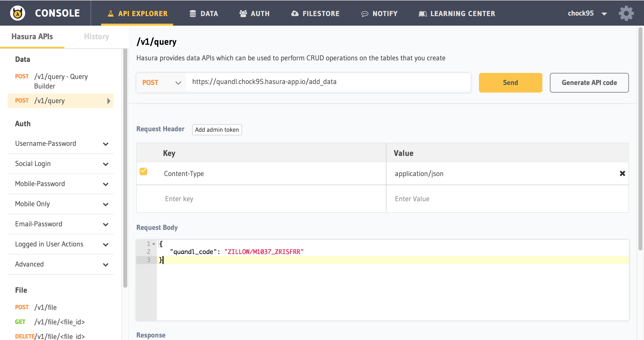Screen dimensions: 644x340
Task: Click the Hasura logo icon
Action: [18, 13]
